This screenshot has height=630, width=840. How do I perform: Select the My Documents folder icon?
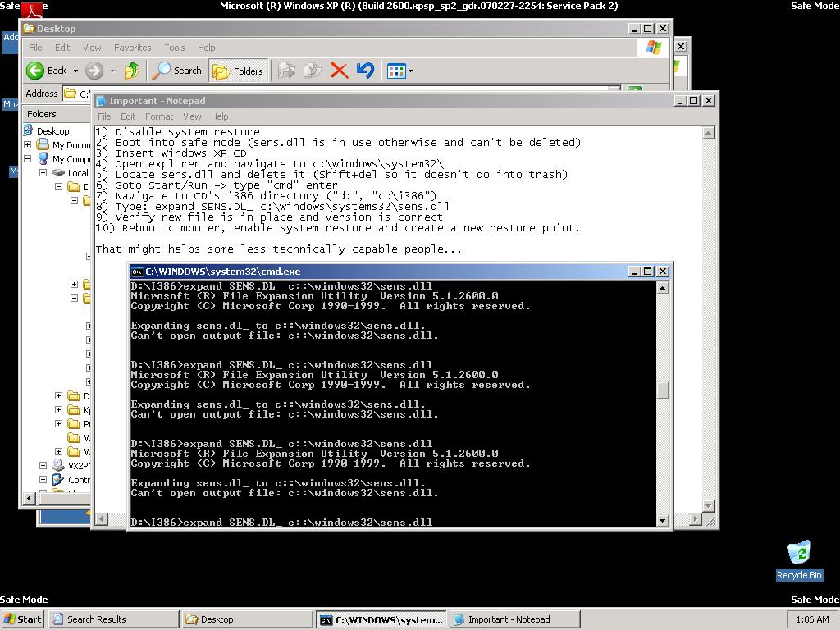[43, 144]
